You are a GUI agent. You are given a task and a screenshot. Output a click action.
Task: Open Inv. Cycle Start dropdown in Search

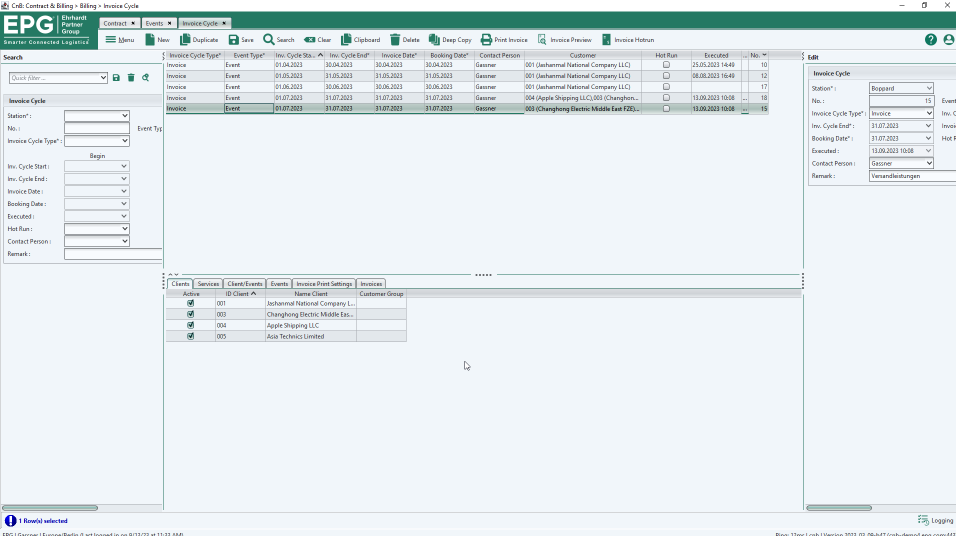[x=124, y=166]
